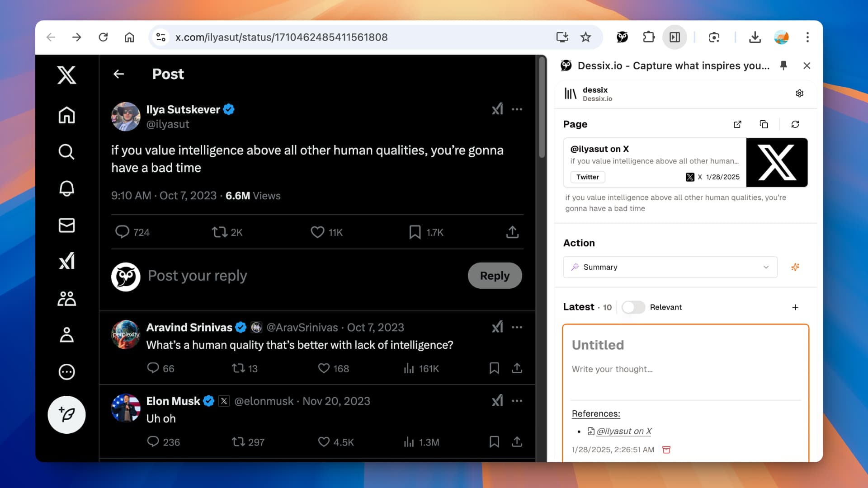Image resolution: width=868 pixels, height=488 pixels.
Task: Switch notes from Latest to Relevant
Action: 633,307
